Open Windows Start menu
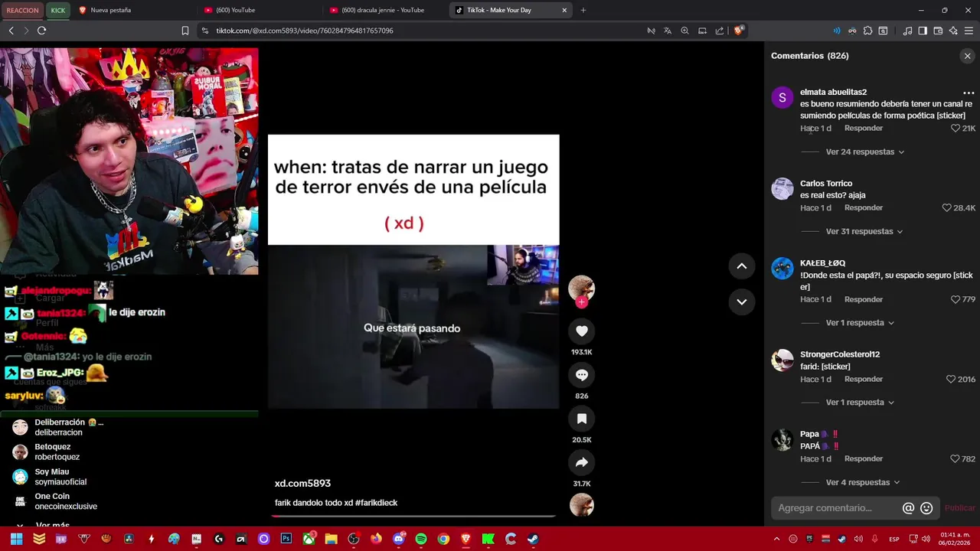The width and height of the screenshot is (980, 551). click(x=17, y=539)
